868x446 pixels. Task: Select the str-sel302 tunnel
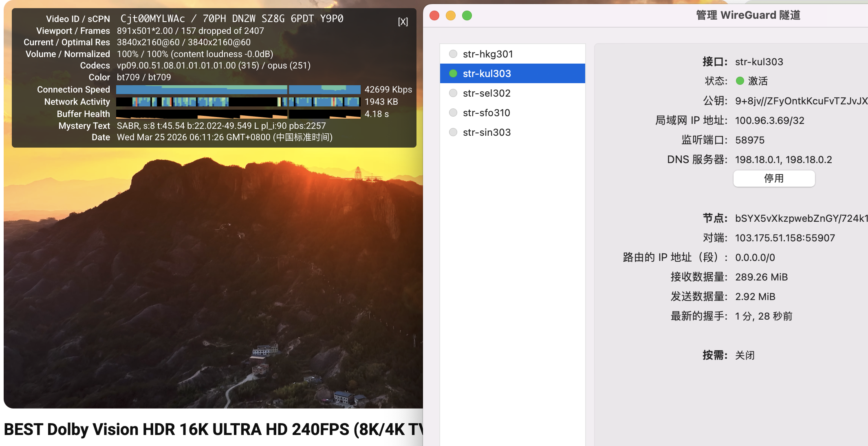(487, 93)
